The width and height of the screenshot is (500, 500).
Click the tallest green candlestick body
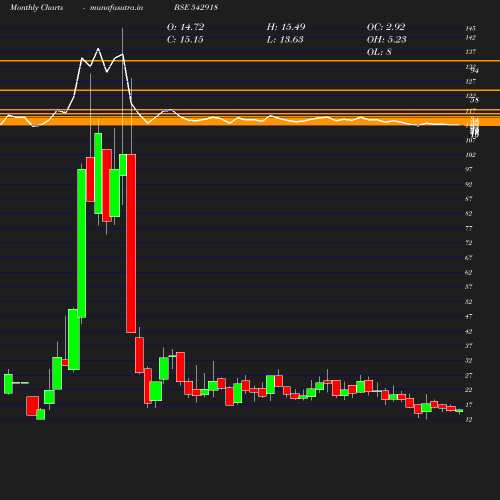(x=82, y=243)
